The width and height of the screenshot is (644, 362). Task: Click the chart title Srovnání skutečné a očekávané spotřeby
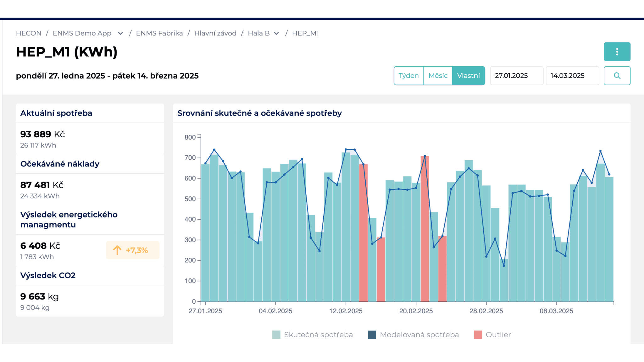[x=259, y=113]
